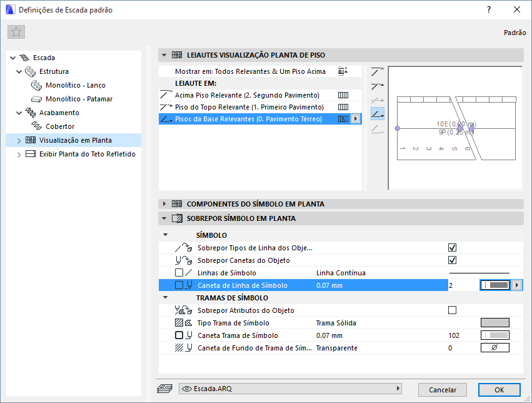
Task: Click the story display icon beside 'Mostrar em'
Action: click(343, 71)
